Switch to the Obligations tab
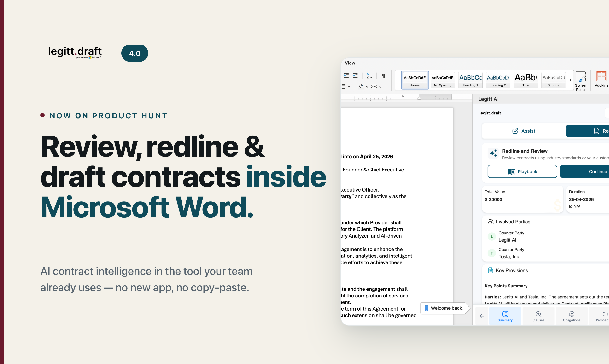This screenshot has height=364, width=609. [x=571, y=316]
